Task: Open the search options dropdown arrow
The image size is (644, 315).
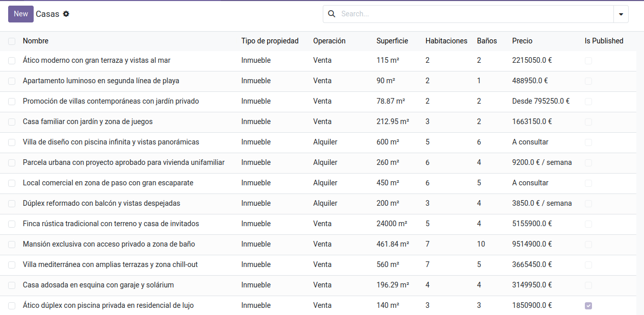Action: [x=621, y=14]
